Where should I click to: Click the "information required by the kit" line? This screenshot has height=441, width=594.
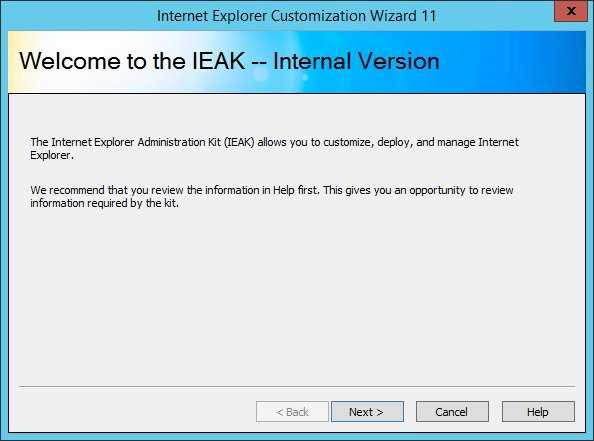(104, 203)
